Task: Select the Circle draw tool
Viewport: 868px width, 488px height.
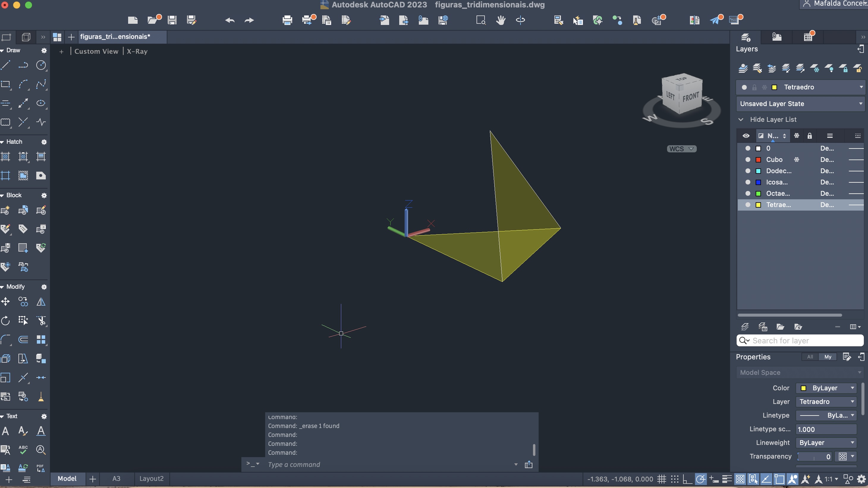Action: pyautogui.click(x=41, y=65)
